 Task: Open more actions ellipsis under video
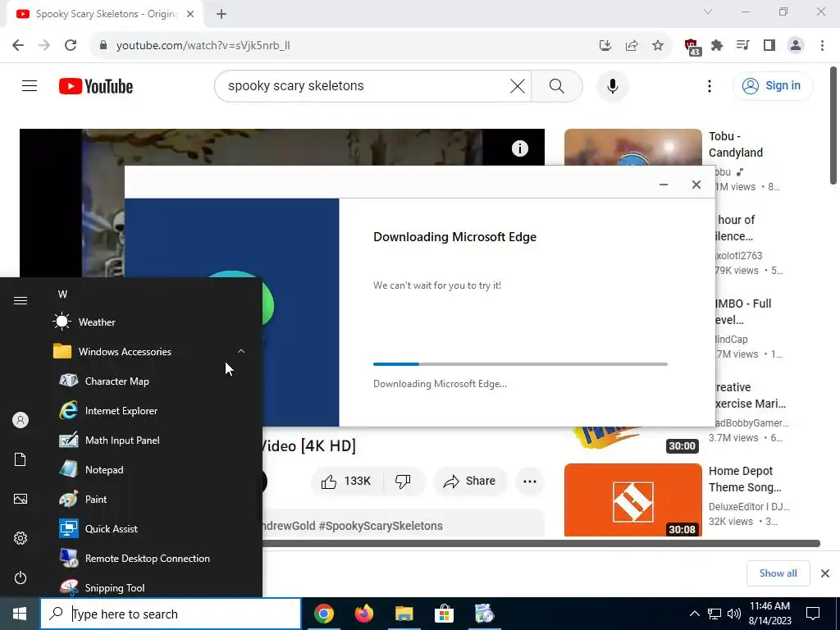[530, 481]
